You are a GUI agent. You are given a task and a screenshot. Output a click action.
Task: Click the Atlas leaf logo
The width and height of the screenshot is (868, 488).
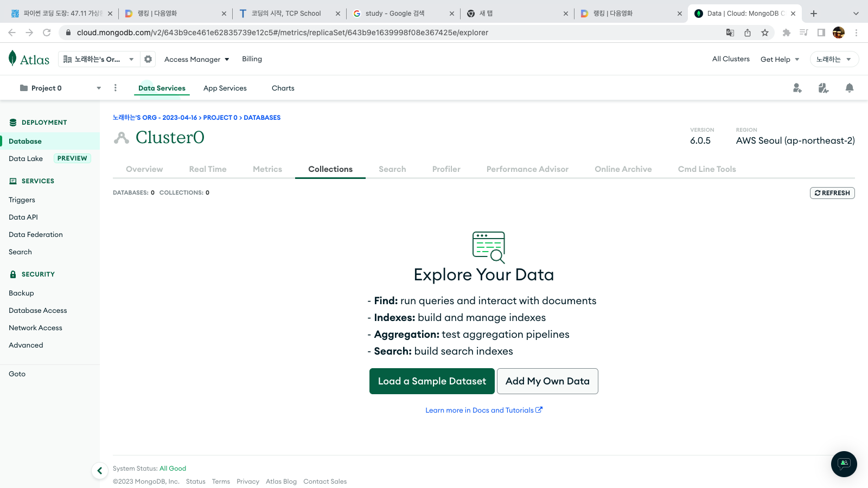[29, 59]
